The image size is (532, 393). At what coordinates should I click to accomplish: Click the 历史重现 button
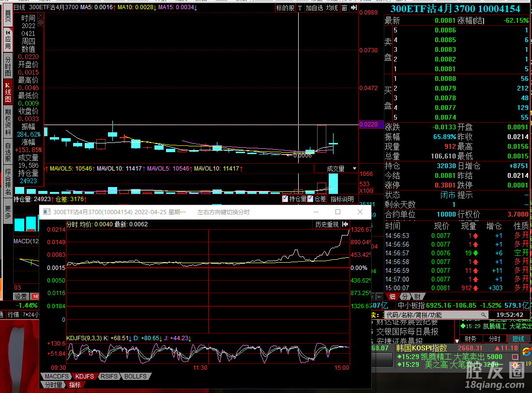click(x=327, y=224)
